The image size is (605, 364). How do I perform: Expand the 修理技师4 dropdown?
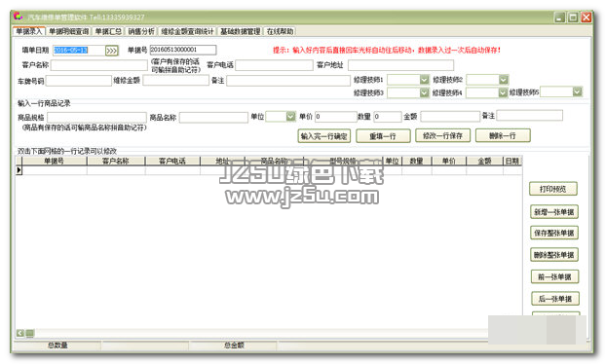point(503,92)
